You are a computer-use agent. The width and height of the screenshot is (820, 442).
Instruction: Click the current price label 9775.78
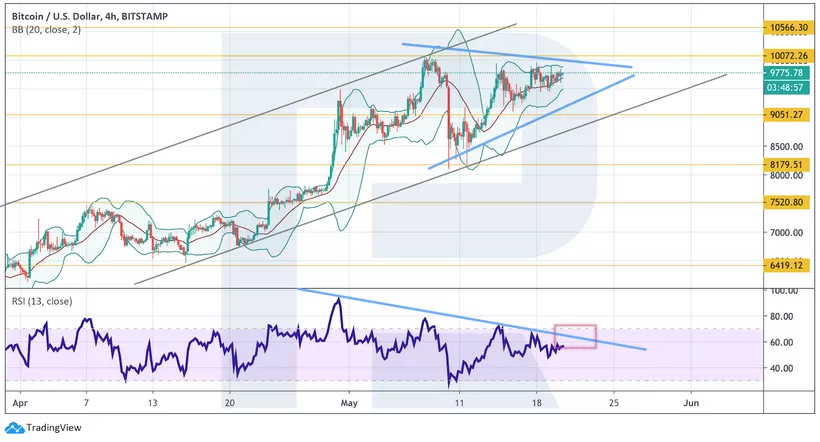point(789,72)
